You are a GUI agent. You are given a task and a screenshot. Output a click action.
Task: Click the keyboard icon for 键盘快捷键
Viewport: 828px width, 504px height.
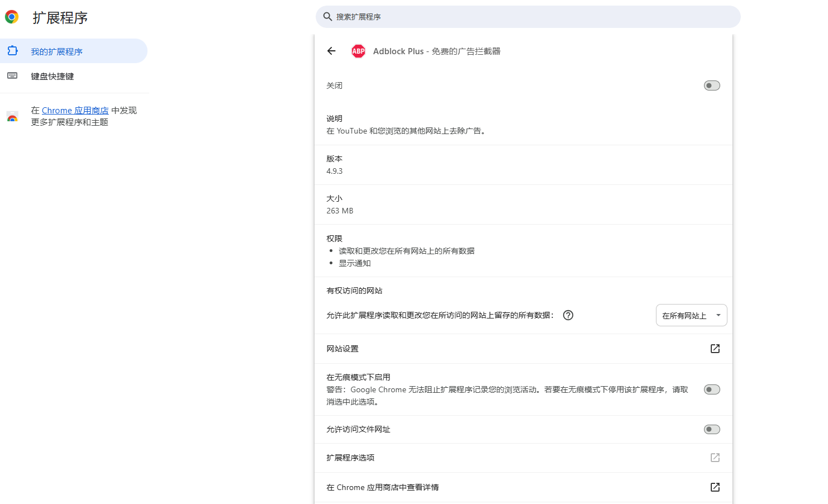click(12, 75)
